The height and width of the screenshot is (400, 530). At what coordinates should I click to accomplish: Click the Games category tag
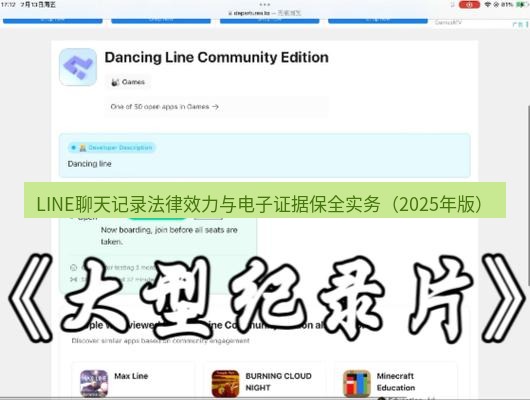click(x=128, y=82)
